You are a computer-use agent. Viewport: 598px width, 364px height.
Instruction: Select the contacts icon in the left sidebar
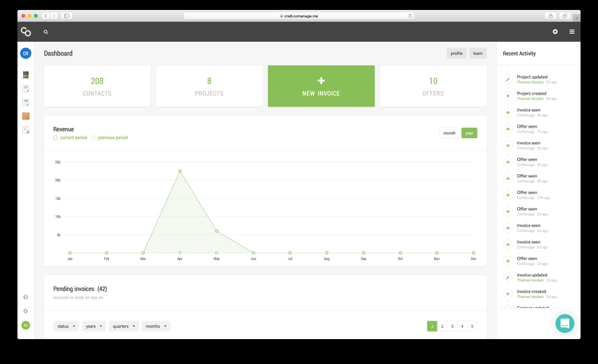click(26, 74)
